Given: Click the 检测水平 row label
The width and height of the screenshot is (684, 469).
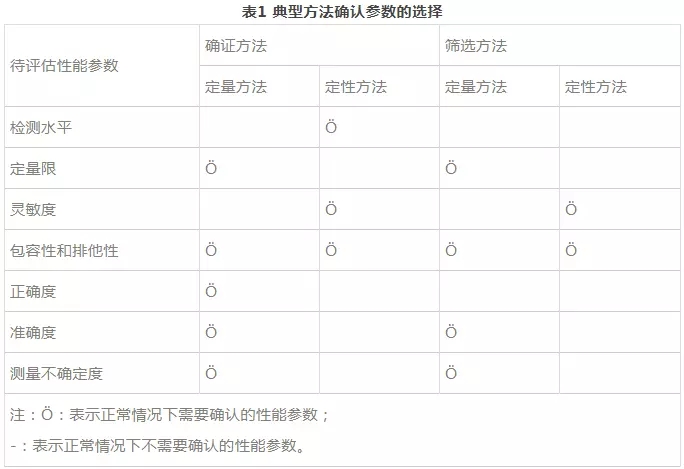Looking at the screenshot, I should [x=41, y=127].
